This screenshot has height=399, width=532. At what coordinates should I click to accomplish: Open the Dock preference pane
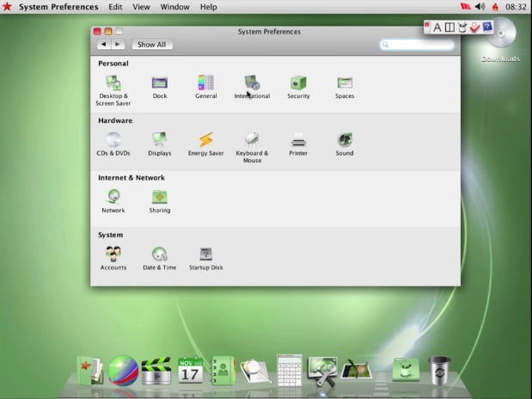click(160, 83)
